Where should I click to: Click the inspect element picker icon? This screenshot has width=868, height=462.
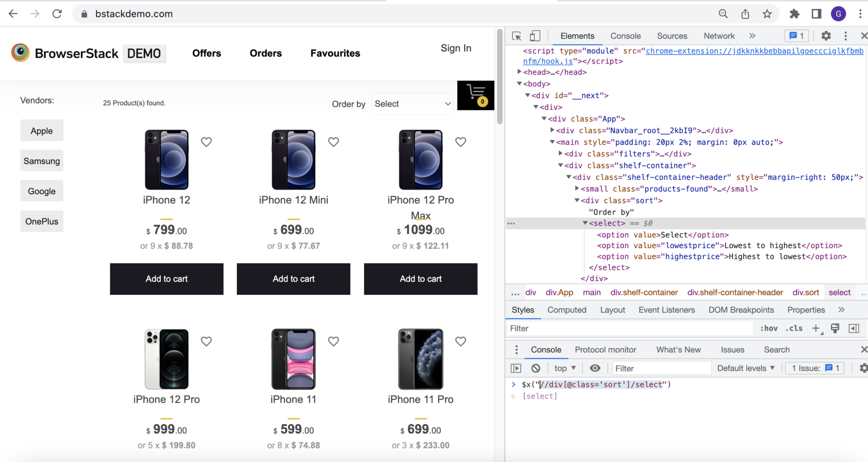tap(516, 36)
